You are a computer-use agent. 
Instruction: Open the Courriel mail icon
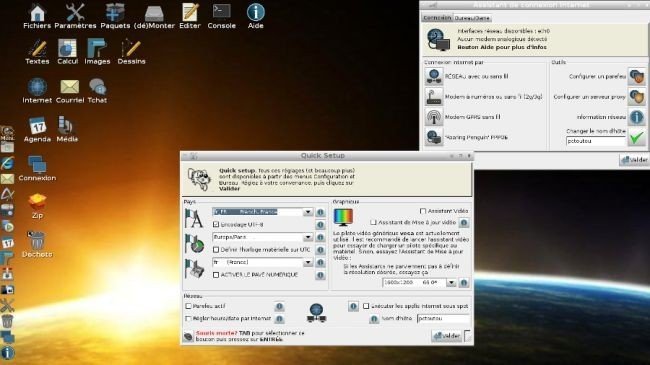click(x=70, y=91)
